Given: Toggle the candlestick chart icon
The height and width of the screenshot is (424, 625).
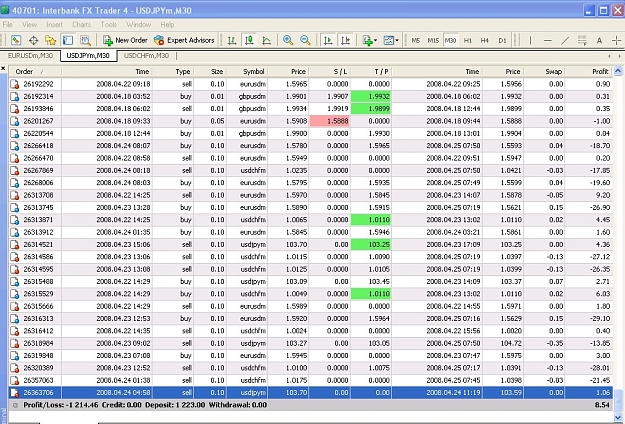Looking at the screenshot, I should click(249, 40).
